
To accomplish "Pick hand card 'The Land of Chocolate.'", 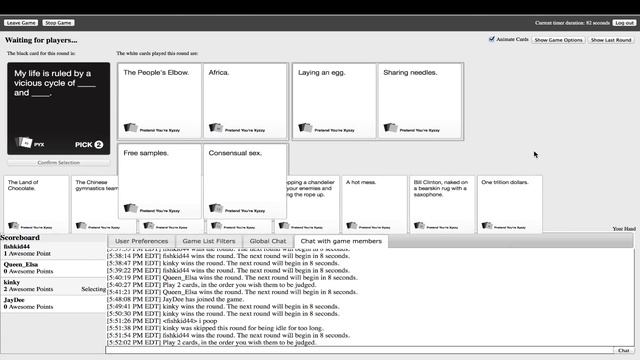I will 36,204.
